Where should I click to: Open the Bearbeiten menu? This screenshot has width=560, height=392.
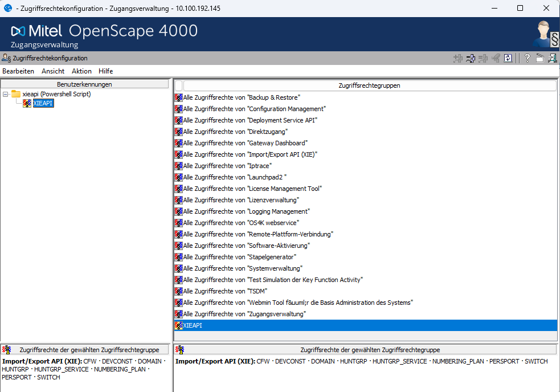pyautogui.click(x=18, y=71)
